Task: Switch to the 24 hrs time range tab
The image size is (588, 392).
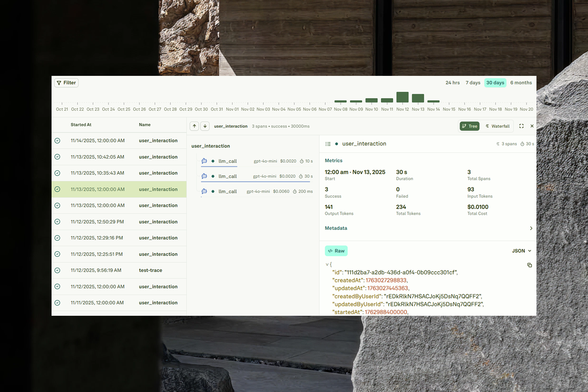Action: click(x=452, y=82)
